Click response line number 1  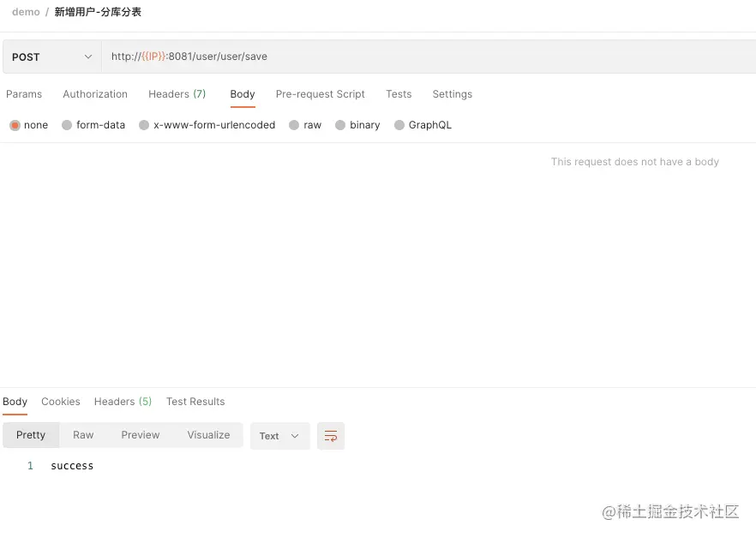[x=30, y=466]
